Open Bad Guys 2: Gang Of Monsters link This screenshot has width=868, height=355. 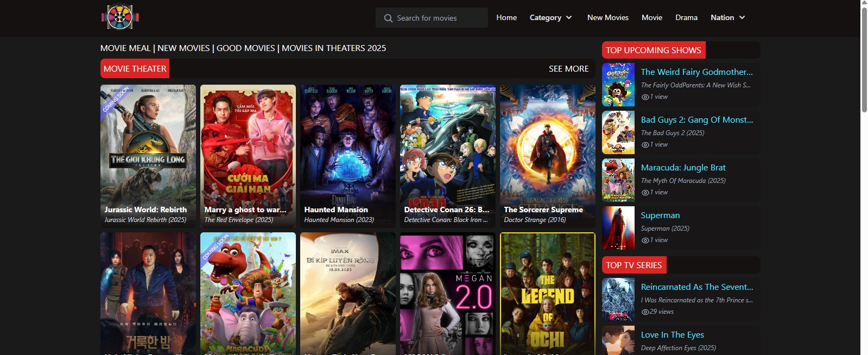coord(696,119)
